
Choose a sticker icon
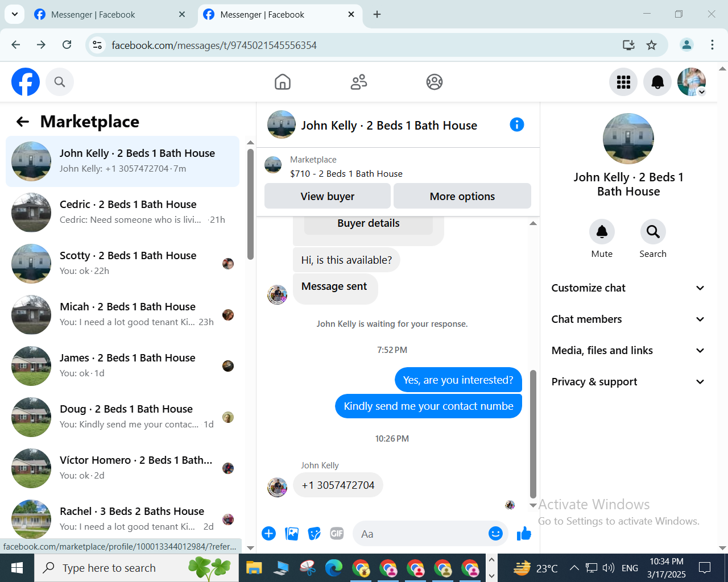click(x=315, y=533)
